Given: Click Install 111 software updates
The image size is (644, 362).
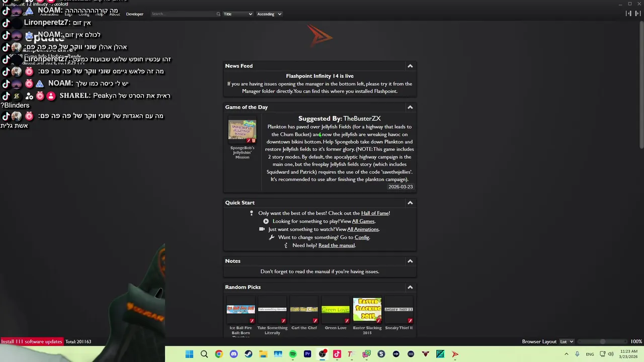Looking at the screenshot, I should tap(31, 341).
